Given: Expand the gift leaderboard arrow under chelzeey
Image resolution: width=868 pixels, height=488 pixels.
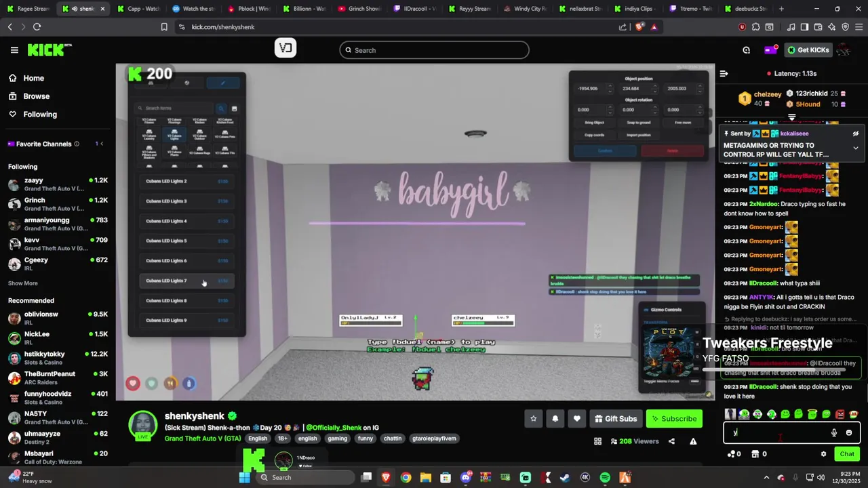Looking at the screenshot, I should click(791, 117).
